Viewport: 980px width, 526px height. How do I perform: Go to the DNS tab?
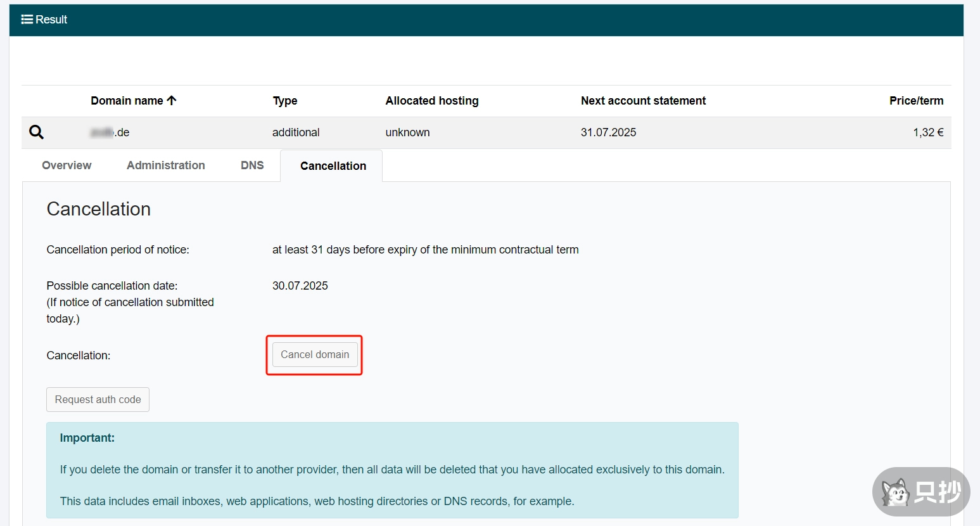252,165
